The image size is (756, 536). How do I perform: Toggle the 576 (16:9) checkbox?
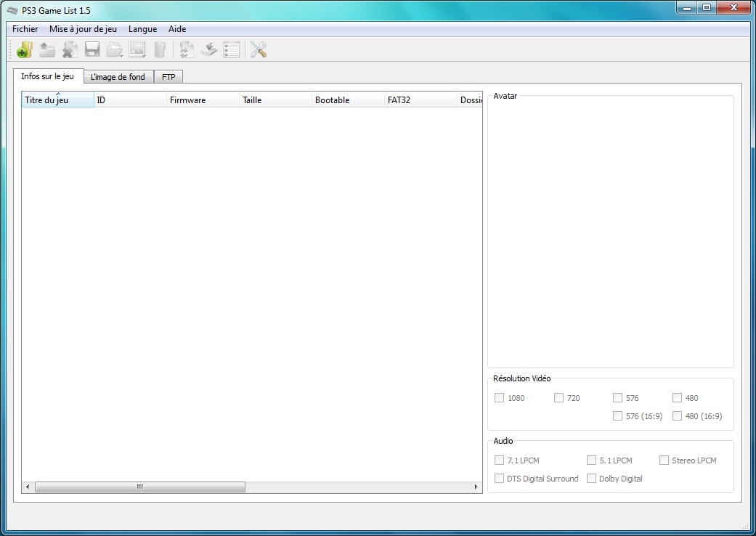pos(617,415)
